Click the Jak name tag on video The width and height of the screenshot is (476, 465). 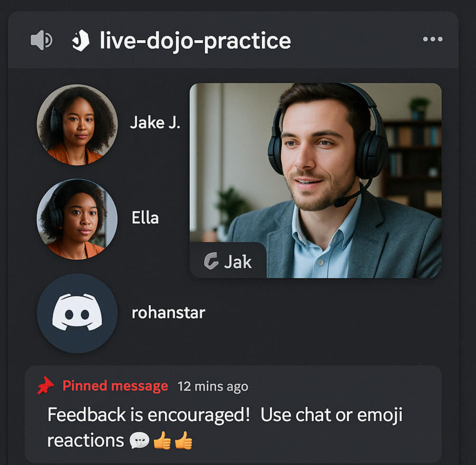pos(228,260)
